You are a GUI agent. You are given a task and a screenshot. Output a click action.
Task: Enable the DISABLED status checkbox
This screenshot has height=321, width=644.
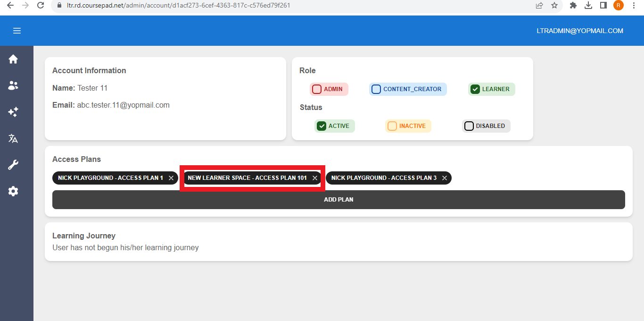coord(469,126)
